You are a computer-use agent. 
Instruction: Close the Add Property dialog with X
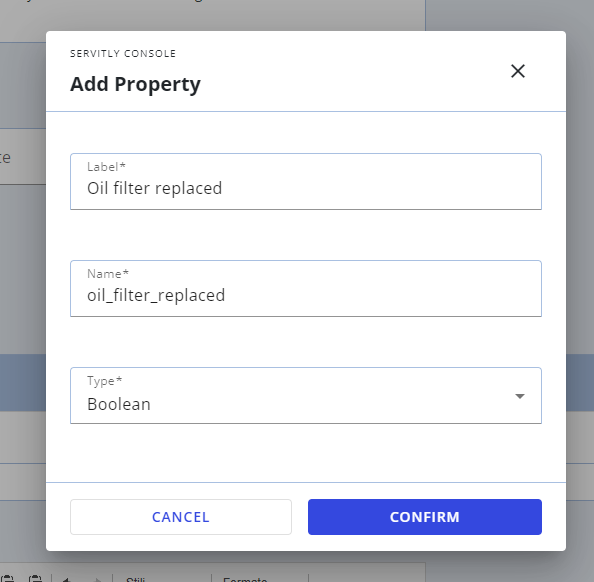point(517,71)
